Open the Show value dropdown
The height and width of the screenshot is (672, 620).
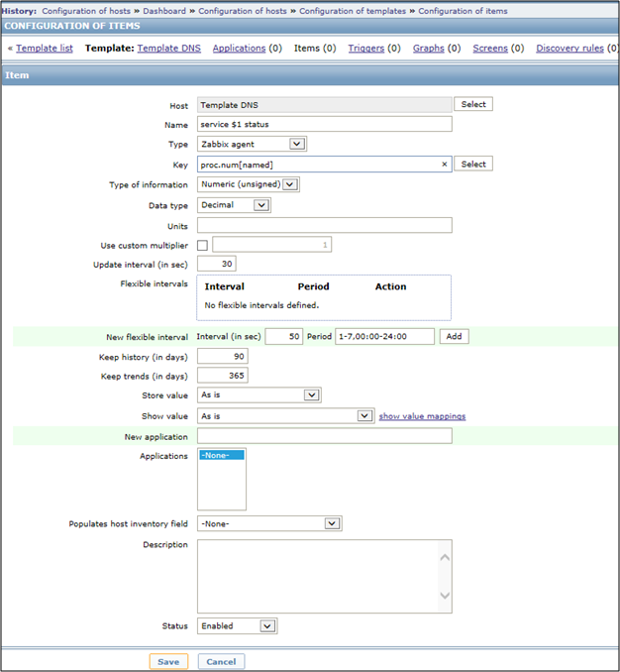[286, 415]
